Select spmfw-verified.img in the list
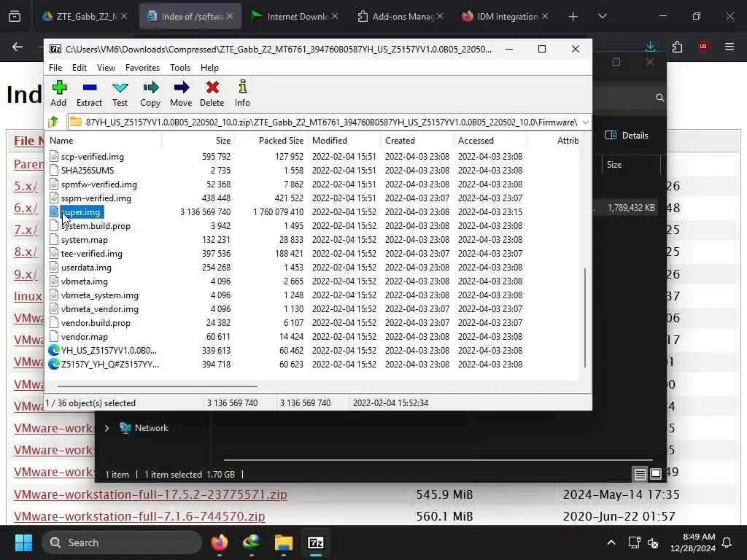Image resolution: width=747 pixels, height=560 pixels. (x=99, y=184)
